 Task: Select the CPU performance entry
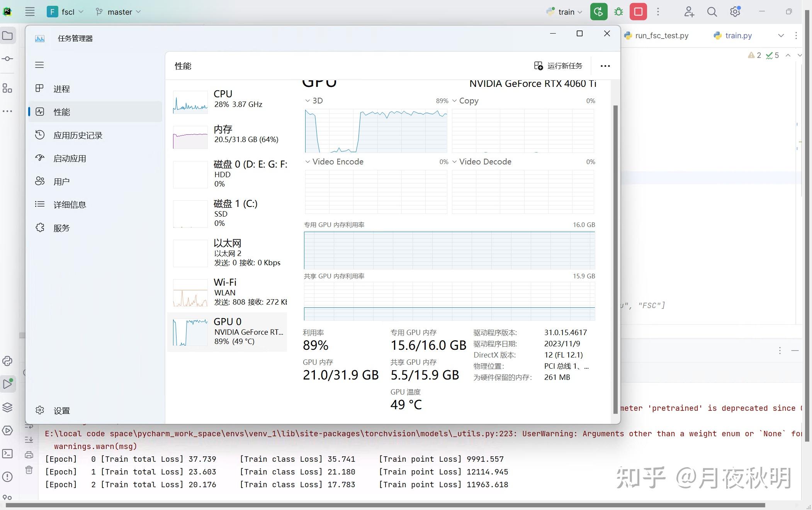pos(228,99)
